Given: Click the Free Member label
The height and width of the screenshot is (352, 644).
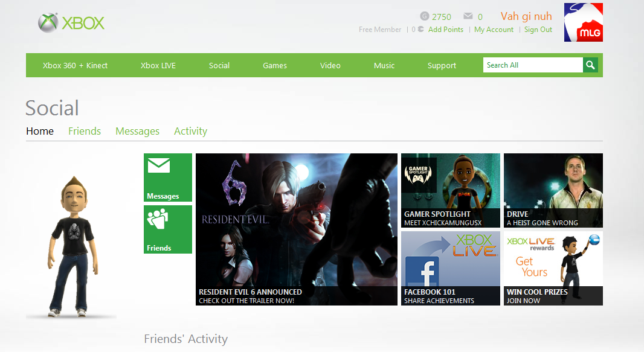Looking at the screenshot, I should click(x=380, y=30).
